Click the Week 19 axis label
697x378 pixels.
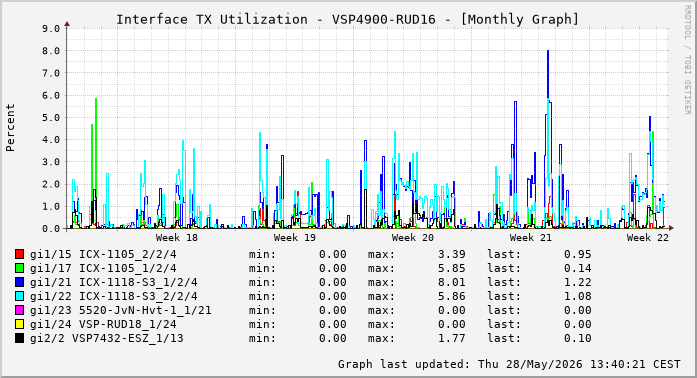click(295, 237)
